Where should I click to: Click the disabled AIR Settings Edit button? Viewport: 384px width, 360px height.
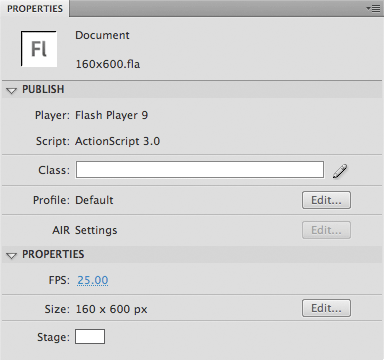click(326, 230)
